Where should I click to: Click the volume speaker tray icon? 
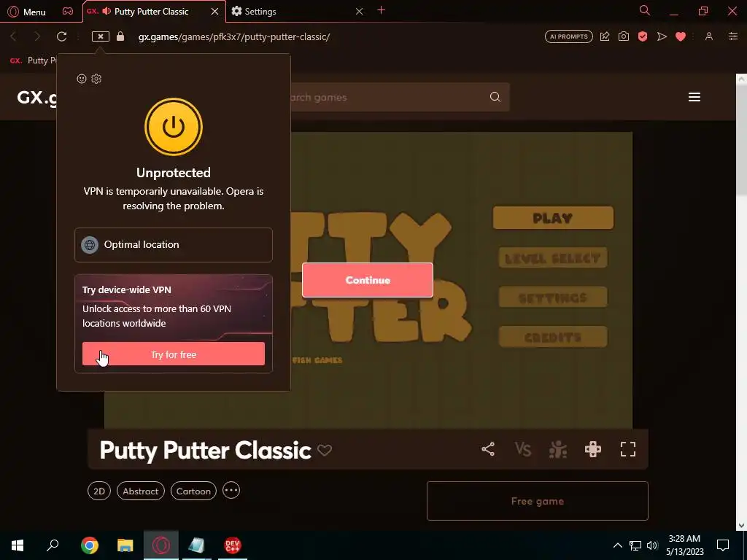[652, 545]
